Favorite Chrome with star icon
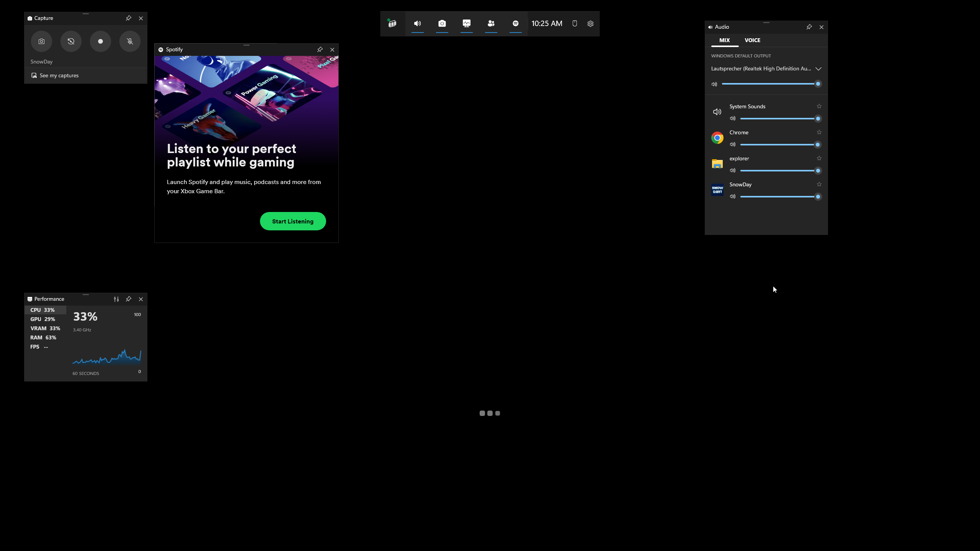The width and height of the screenshot is (980, 551). [x=819, y=132]
